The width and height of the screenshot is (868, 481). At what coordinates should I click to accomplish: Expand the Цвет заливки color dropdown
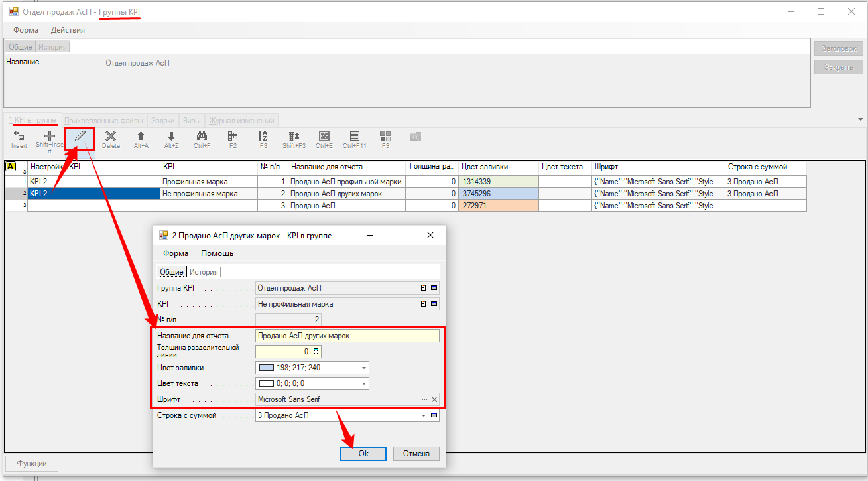tap(363, 368)
